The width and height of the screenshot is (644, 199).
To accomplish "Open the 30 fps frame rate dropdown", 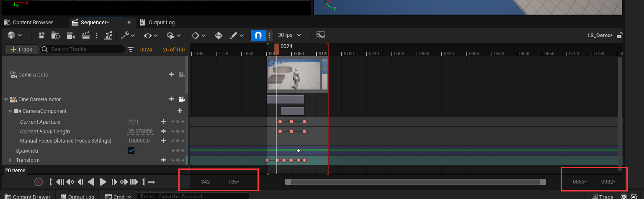I will [x=291, y=36].
